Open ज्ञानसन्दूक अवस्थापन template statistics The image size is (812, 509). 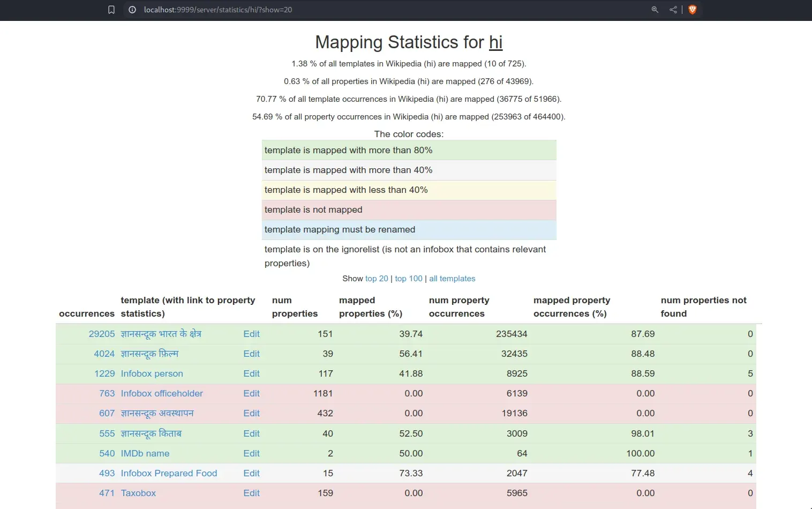[157, 413]
